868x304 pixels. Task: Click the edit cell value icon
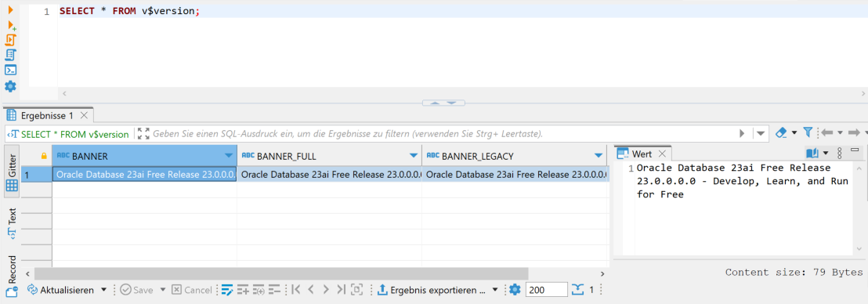(x=226, y=290)
